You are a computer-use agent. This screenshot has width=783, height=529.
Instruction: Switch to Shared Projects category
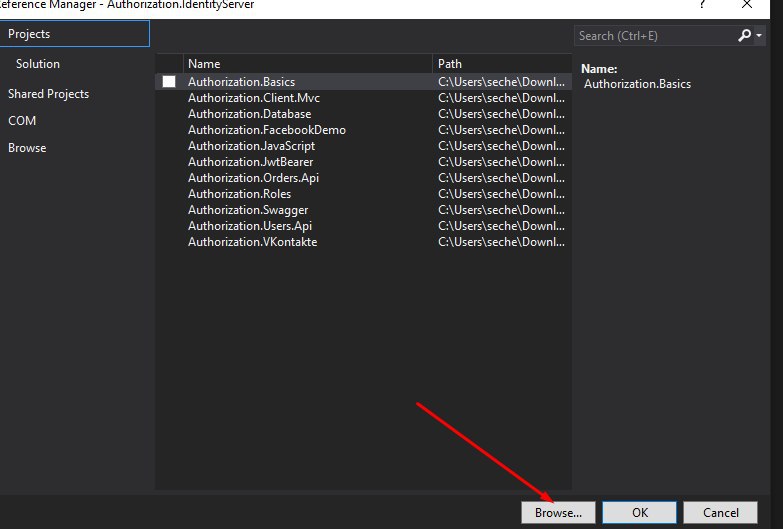[x=48, y=94]
